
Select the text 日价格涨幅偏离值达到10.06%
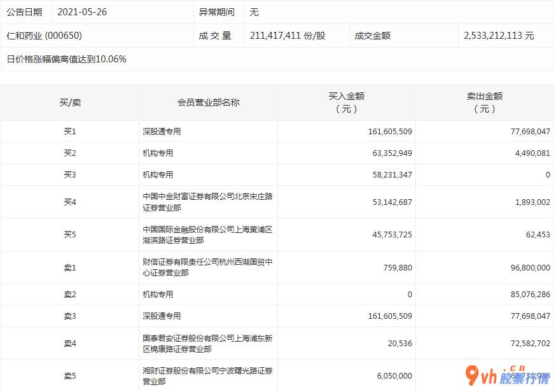[x=66, y=59]
